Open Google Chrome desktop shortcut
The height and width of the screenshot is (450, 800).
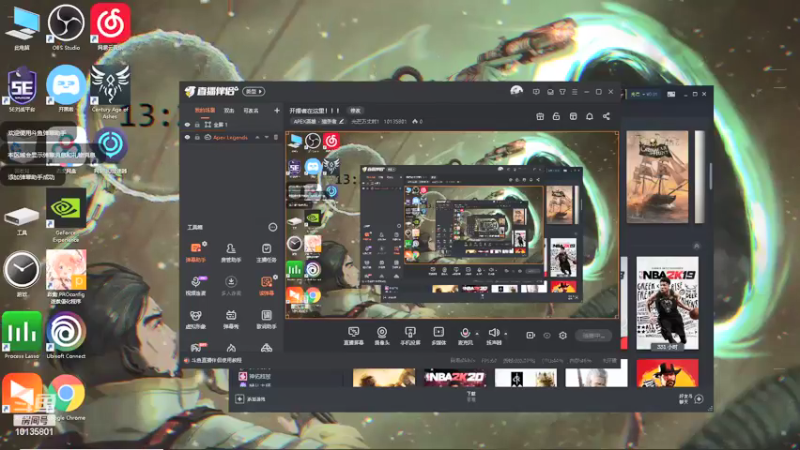point(66,397)
